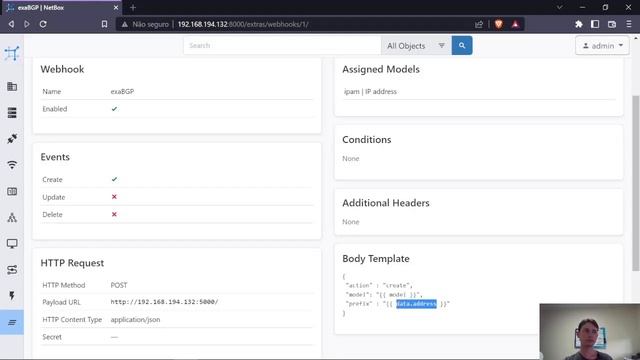Click the Create event green checkmark
This screenshot has width=640, height=360.
point(114,179)
